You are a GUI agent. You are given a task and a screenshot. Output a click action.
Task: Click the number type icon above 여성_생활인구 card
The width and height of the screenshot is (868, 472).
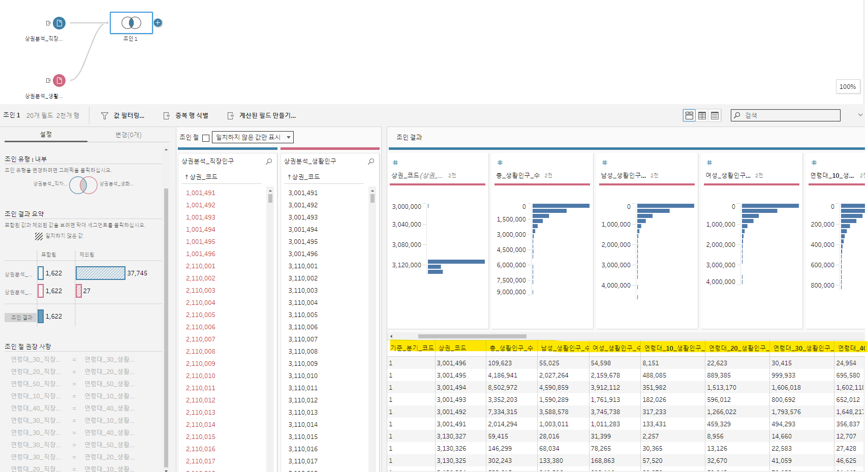point(709,163)
